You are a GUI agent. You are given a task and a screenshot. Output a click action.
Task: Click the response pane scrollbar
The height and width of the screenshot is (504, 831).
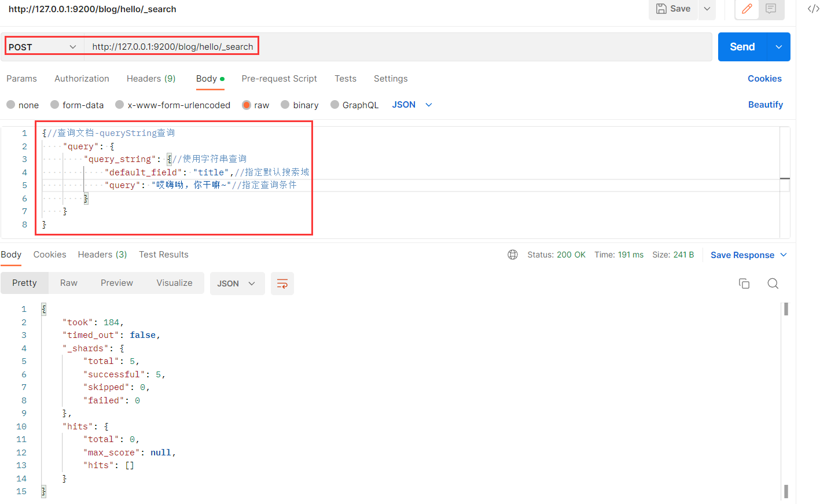click(x=786, y=400)
